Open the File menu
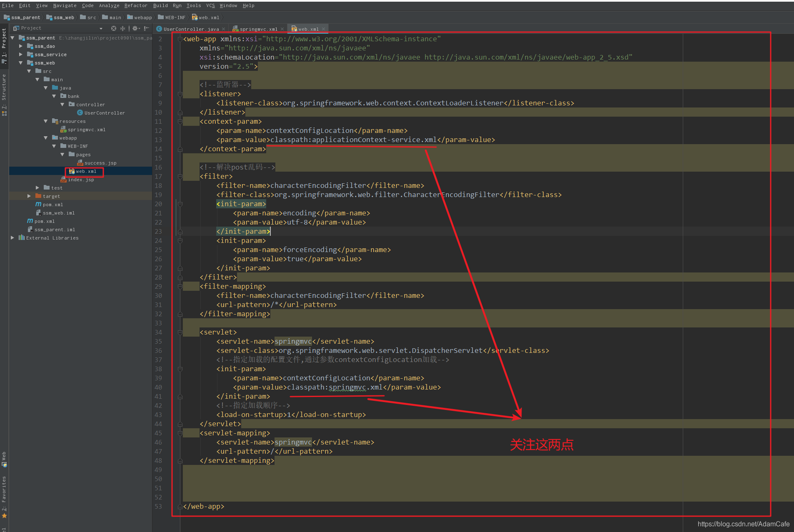 pos(7,5)
